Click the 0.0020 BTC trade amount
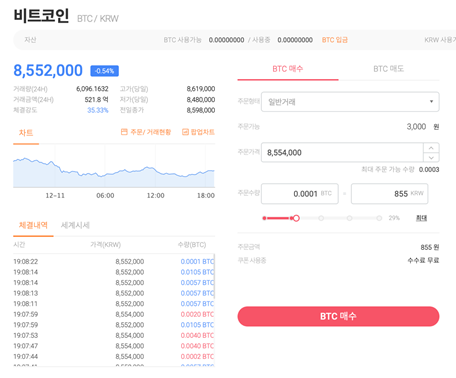 [197, 314]
